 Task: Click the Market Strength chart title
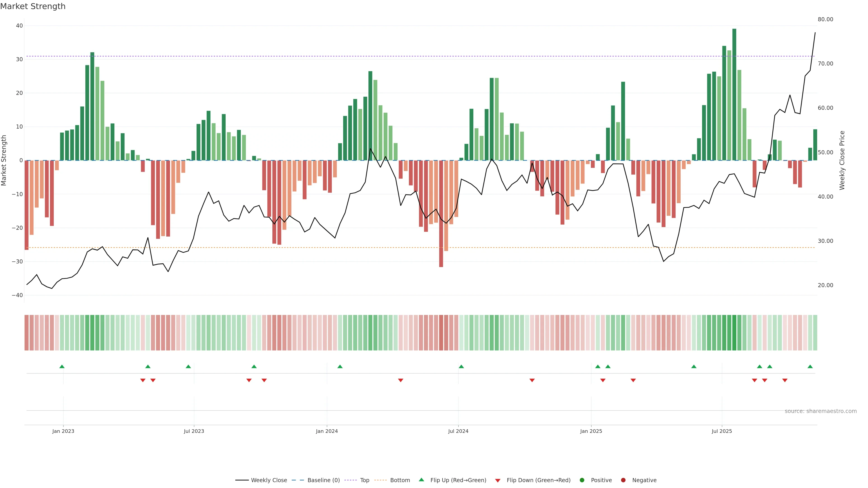coord(33,6)
